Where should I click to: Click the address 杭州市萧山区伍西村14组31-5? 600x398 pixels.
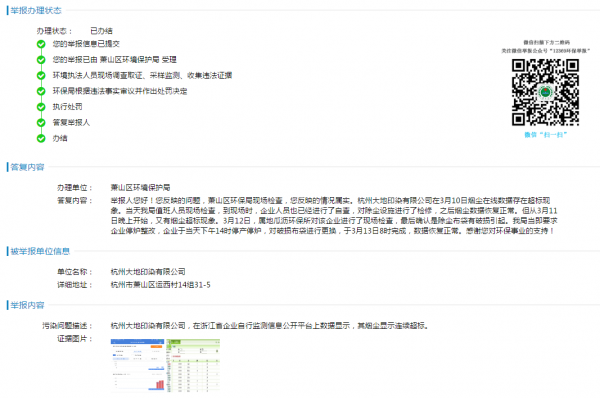(160, 285)
